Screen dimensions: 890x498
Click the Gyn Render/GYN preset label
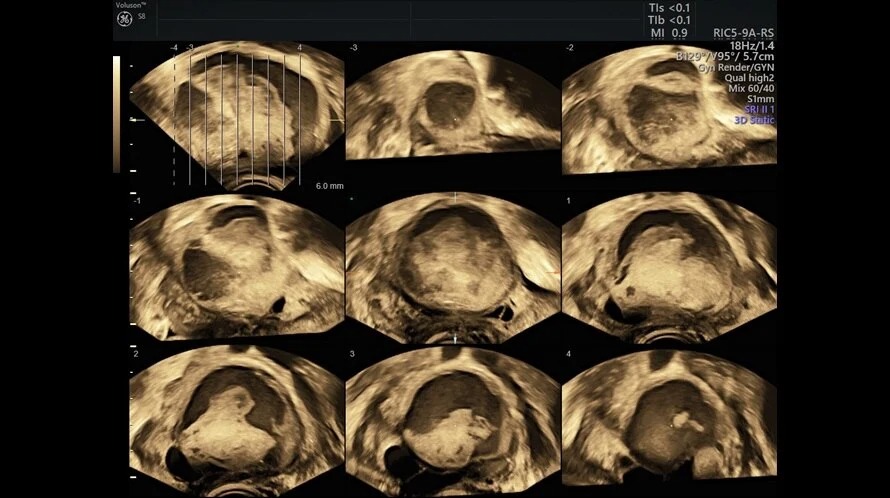click(x=736, y=68)
